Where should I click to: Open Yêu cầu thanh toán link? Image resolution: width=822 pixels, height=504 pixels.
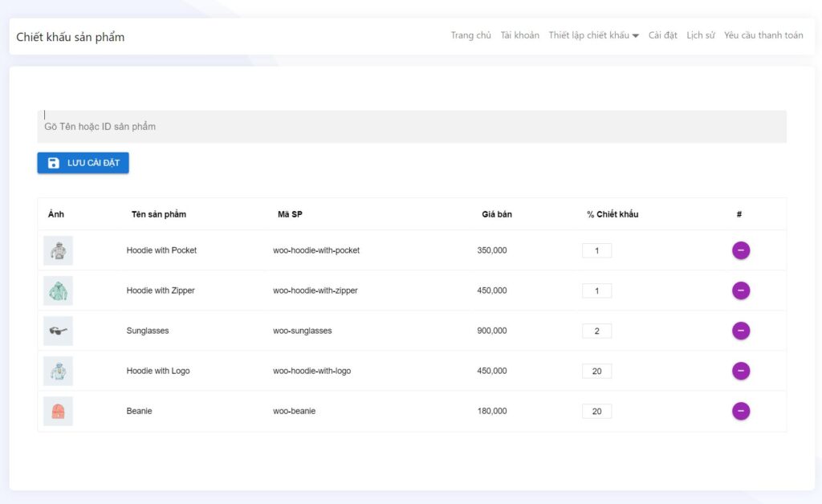[x=763, y=35]
